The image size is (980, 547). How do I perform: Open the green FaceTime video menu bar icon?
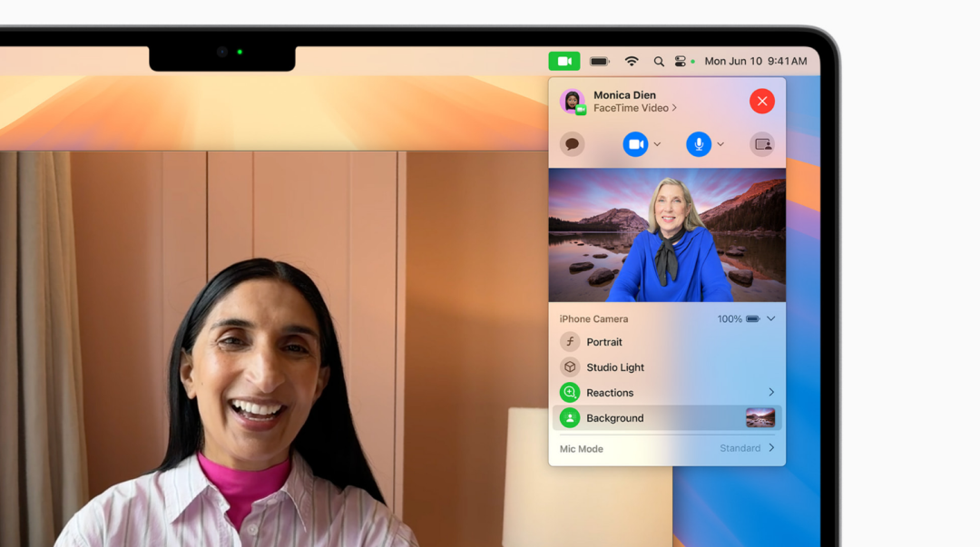pyautogui.click(x=564, y=62)
